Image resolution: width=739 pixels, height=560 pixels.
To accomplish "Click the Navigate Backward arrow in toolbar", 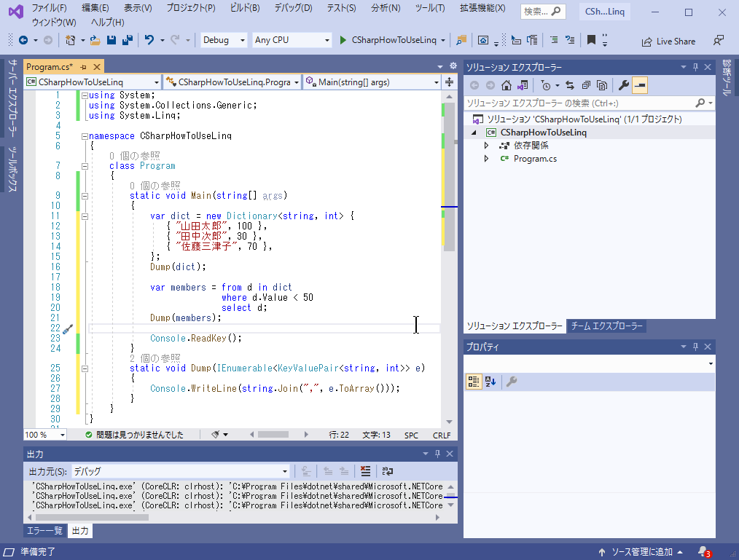I will [23, 41].
